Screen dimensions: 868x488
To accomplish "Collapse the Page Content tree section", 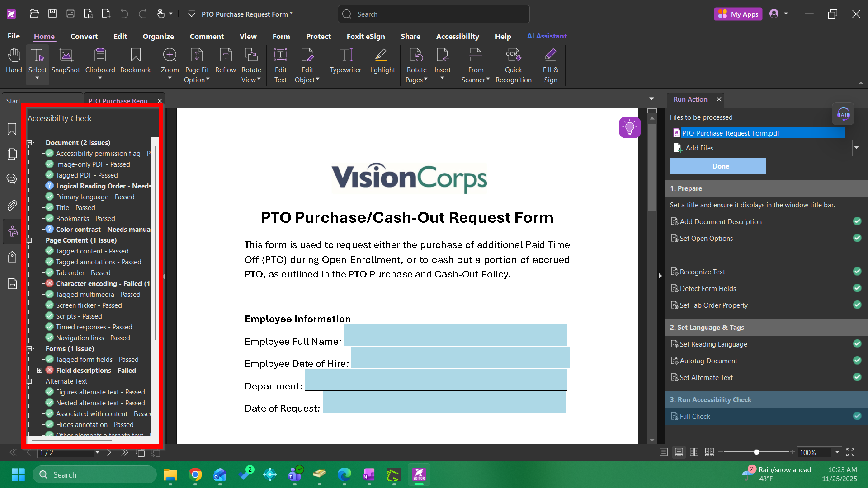I will (x=29, y=240).
